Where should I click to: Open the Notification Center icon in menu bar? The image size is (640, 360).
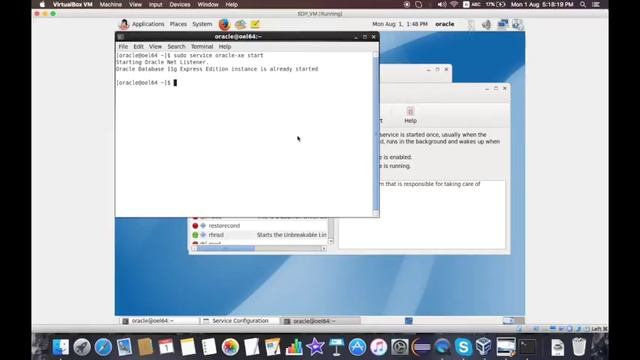coord(596,4)
